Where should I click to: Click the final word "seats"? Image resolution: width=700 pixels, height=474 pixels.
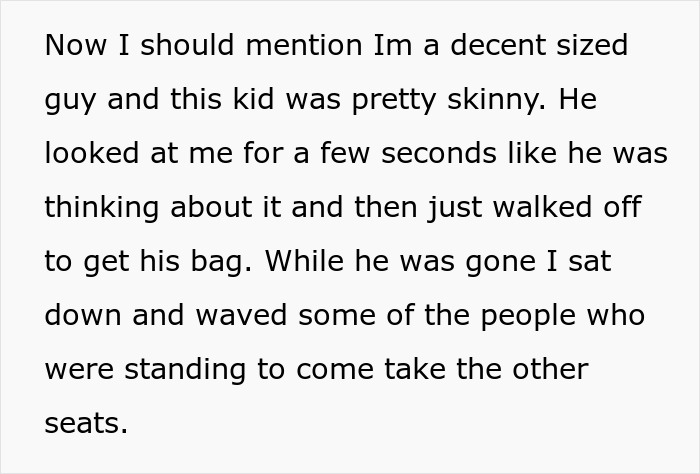pyautogui.click(x=86, y=423)
